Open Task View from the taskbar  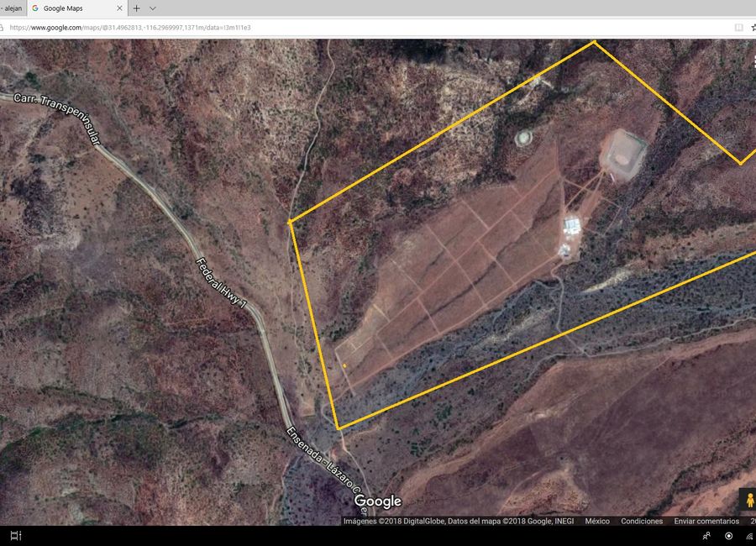tap(15, 534)
